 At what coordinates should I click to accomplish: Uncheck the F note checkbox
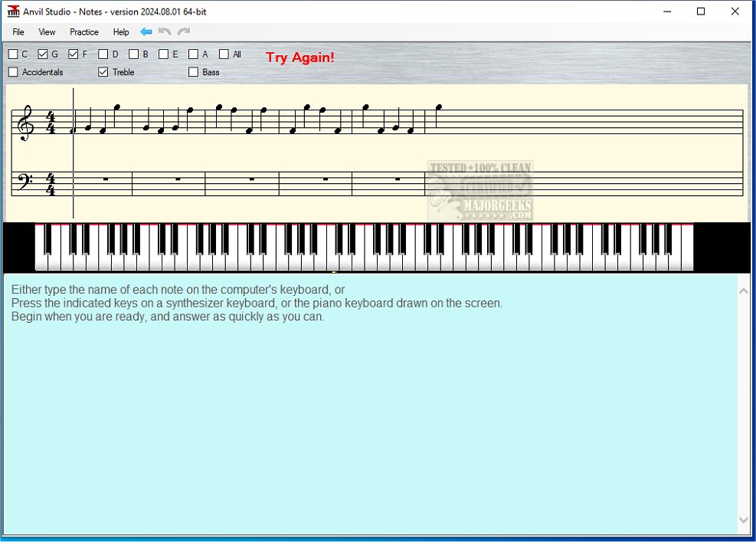click(74, 54)
